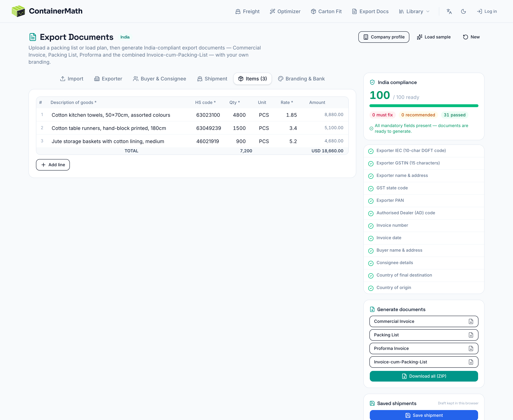This screenshot has width=513, height=420.
Task: Generate the Commercial Invoice
Action: (424, 321)
